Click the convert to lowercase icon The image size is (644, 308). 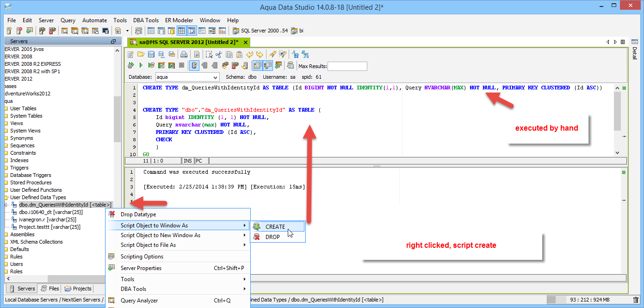(295, 54)
